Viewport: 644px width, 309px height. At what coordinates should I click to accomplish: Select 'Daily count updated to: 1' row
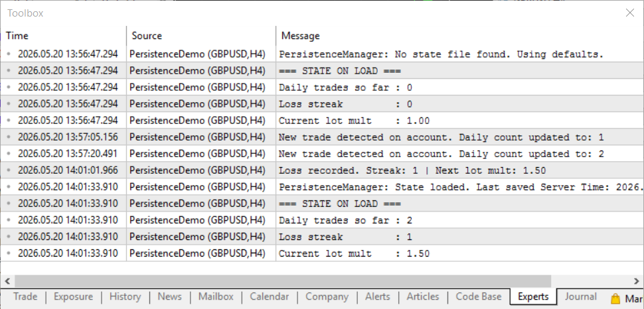(x=322, y=137)
